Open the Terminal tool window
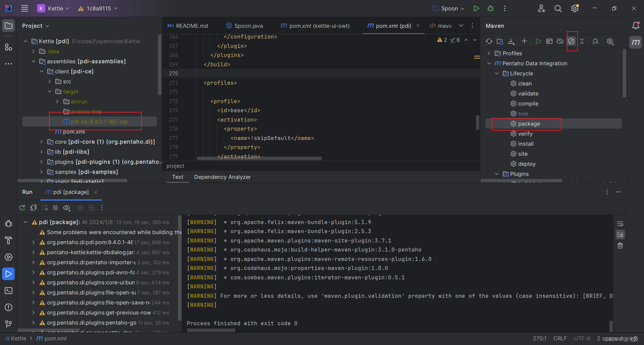The height and width of the screenshot is (345, 644). tap(9, 291)
